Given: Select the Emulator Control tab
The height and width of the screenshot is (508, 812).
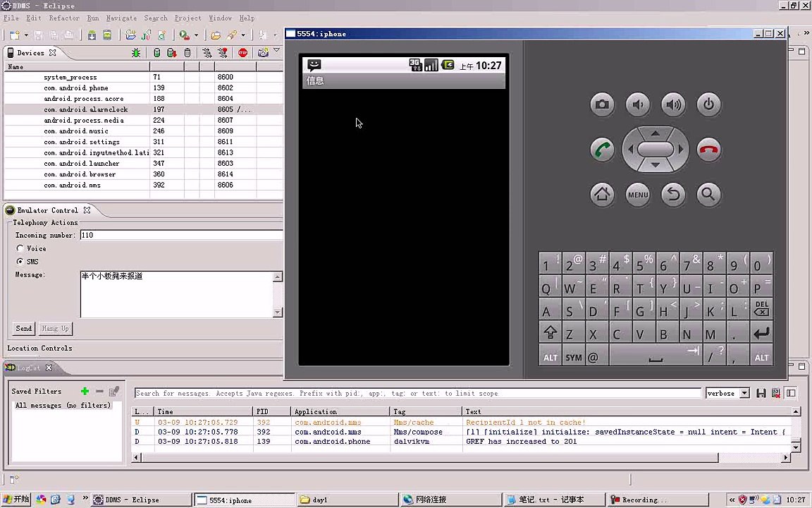Looking at the screenshot, I should (48, 210).
